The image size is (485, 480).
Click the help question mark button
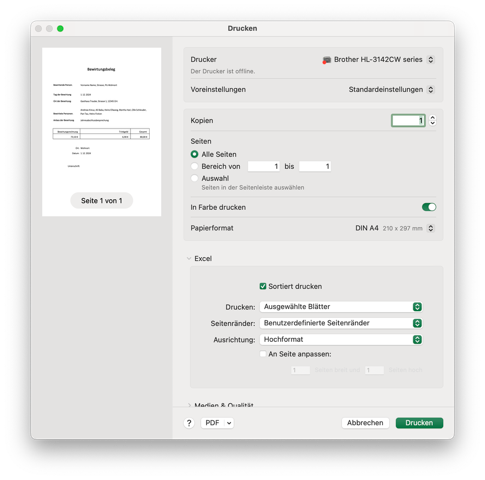pos(189,423)
